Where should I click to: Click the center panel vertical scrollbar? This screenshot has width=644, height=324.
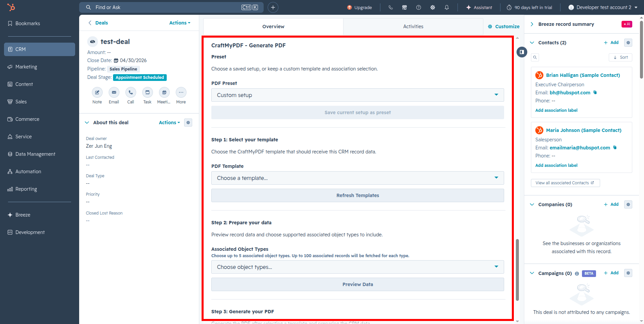(517, 270)
